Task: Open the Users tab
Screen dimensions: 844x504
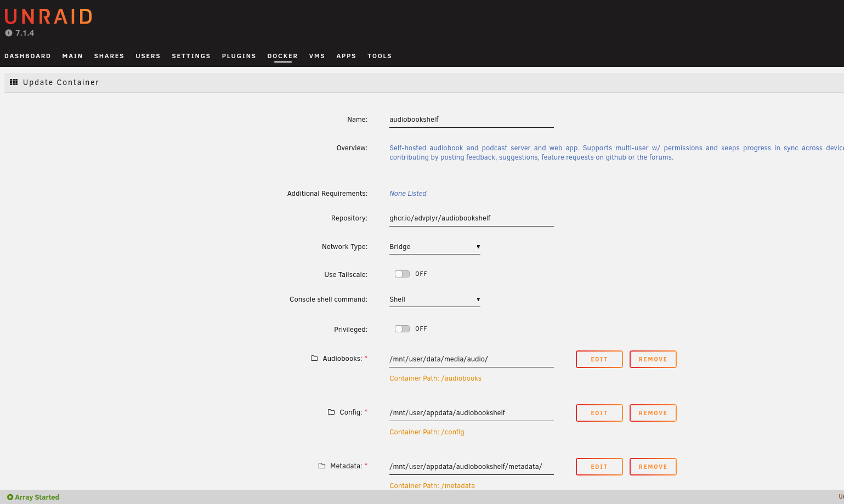Action: click(148, 56)
